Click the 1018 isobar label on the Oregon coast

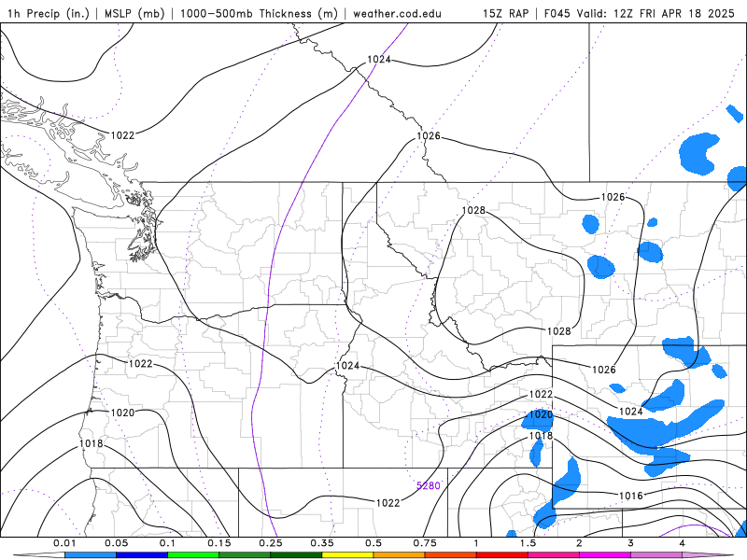click(91, 444)
